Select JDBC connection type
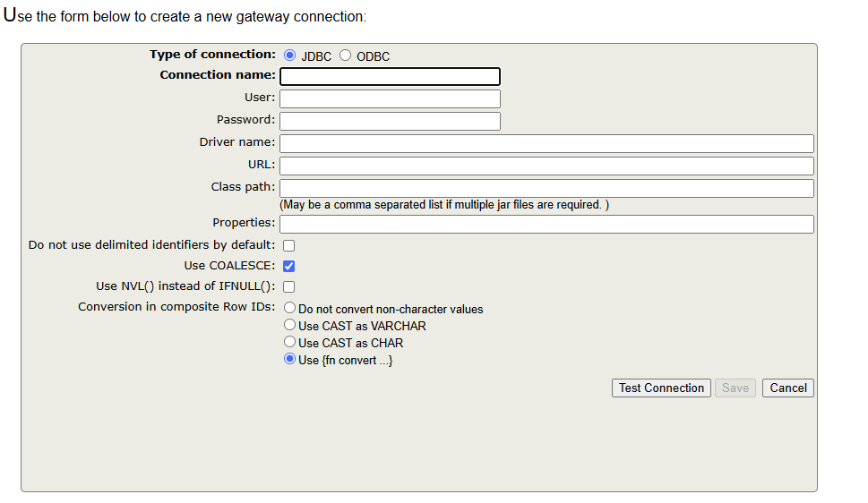 click(289, 55)
